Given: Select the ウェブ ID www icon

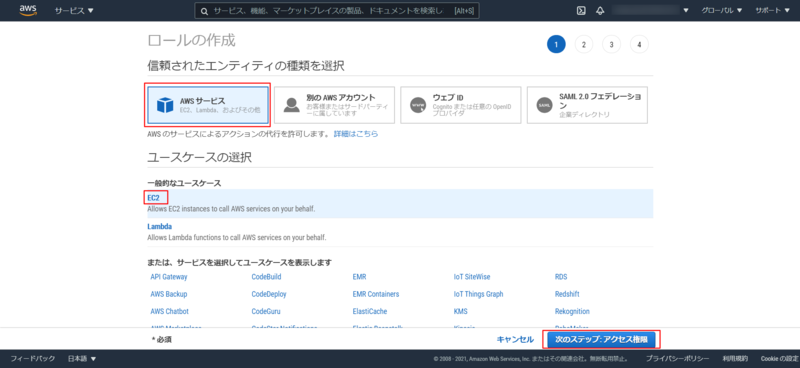Looking at the screenshot, I should [418, 105].
